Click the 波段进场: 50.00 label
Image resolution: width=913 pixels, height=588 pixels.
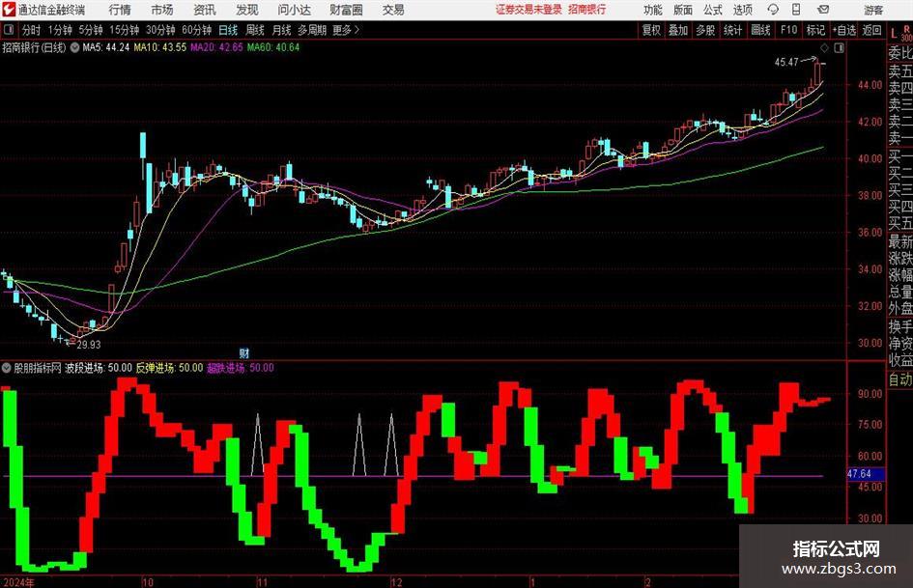(99, 368)
